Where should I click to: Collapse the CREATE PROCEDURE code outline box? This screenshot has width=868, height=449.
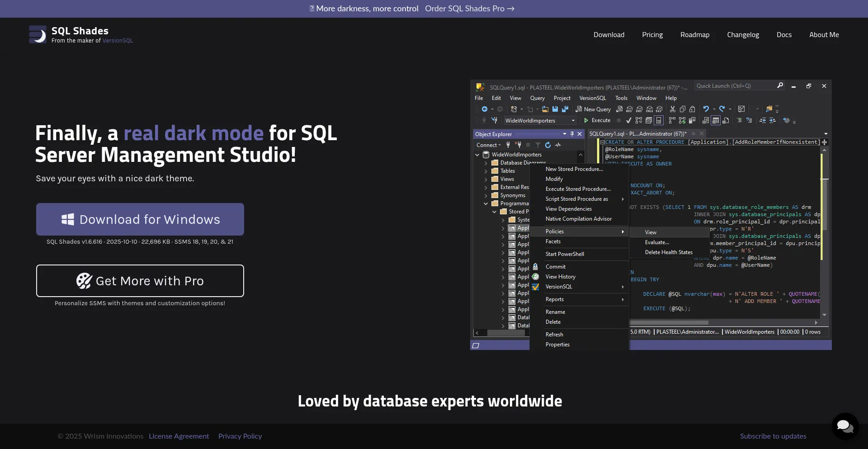602,142
